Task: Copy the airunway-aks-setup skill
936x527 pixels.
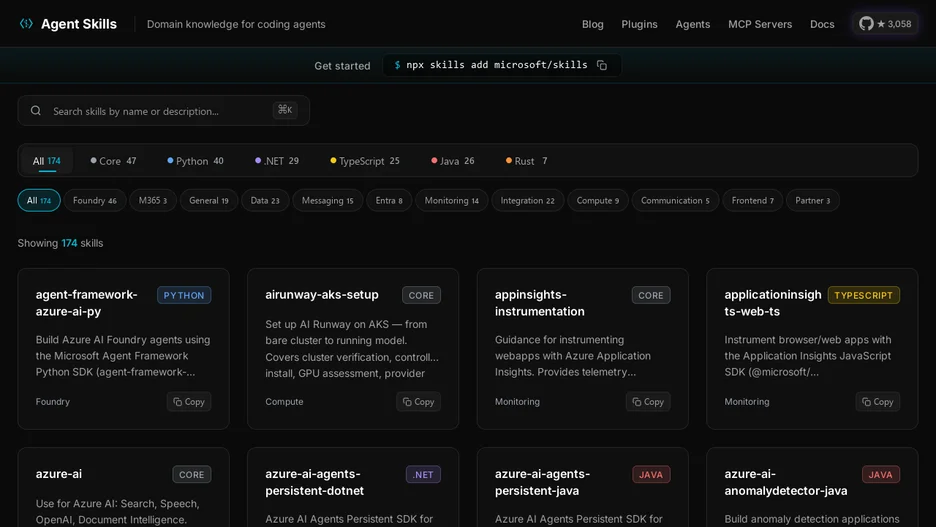Action: click(418, 402)
